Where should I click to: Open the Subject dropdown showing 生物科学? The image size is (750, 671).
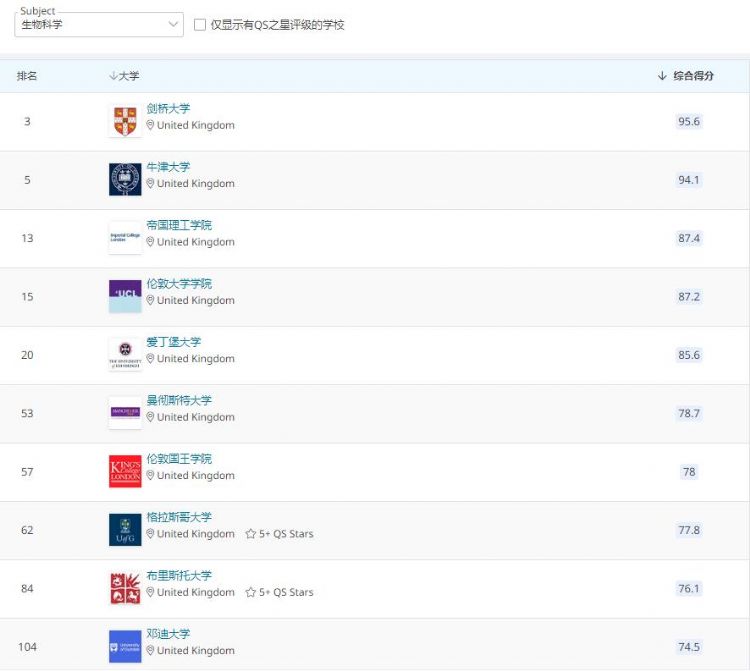(99, 25)
